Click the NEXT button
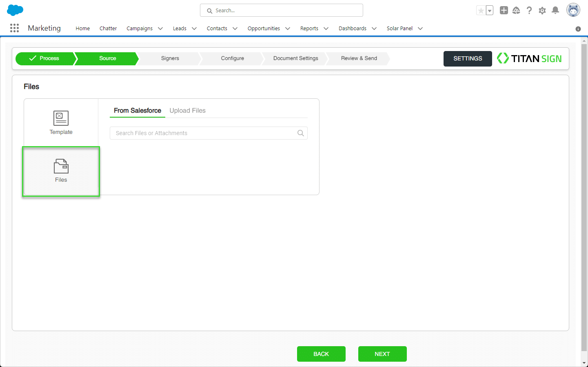This screenshot has height=367, width=588. [x=382, y=354]
